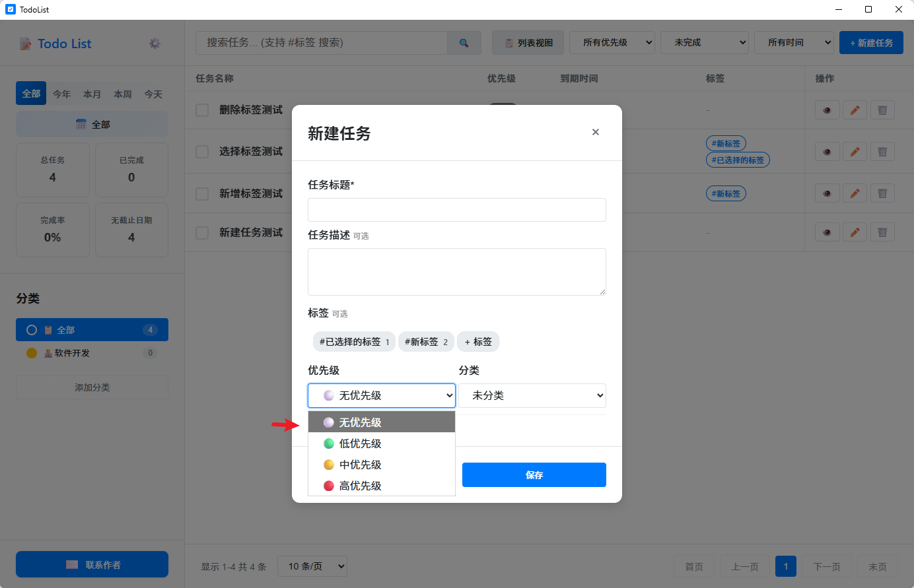The image size is (914, 588).
Task: Click the + 新建任务 button
Action: 871,43
